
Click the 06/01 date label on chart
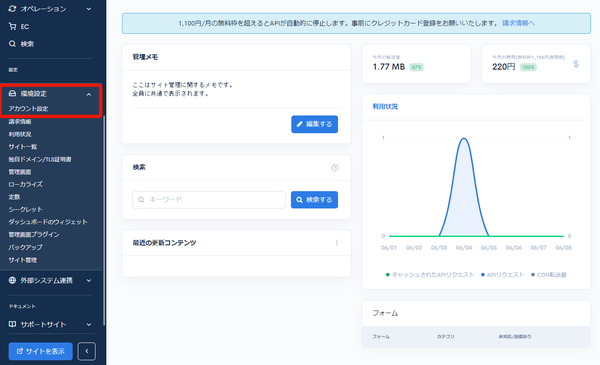(389, 248)
